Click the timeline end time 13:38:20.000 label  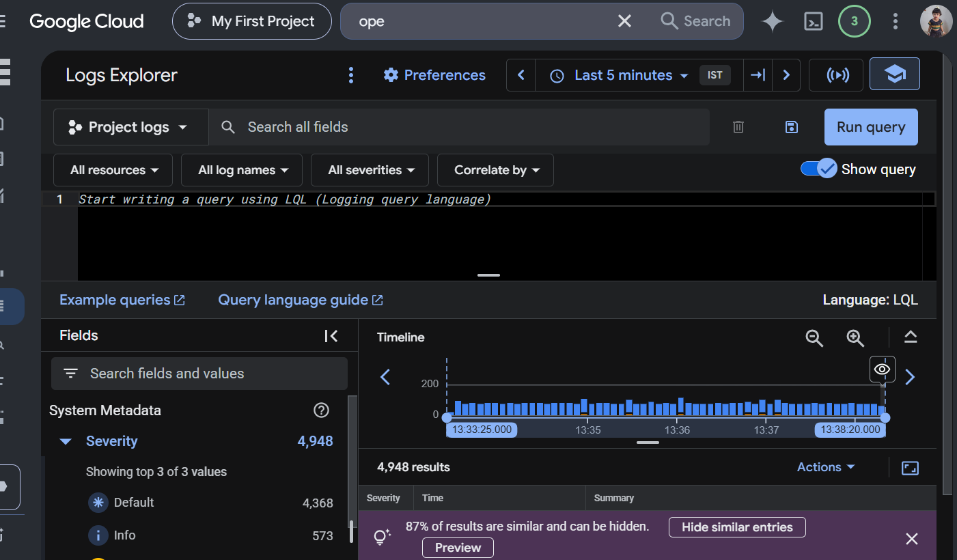coord(850,430)
